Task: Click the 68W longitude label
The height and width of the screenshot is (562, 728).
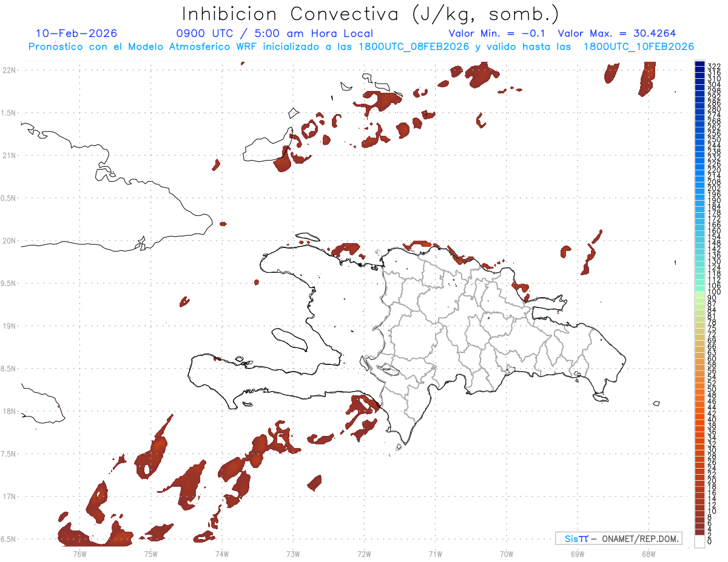Action: click(649, 554)
